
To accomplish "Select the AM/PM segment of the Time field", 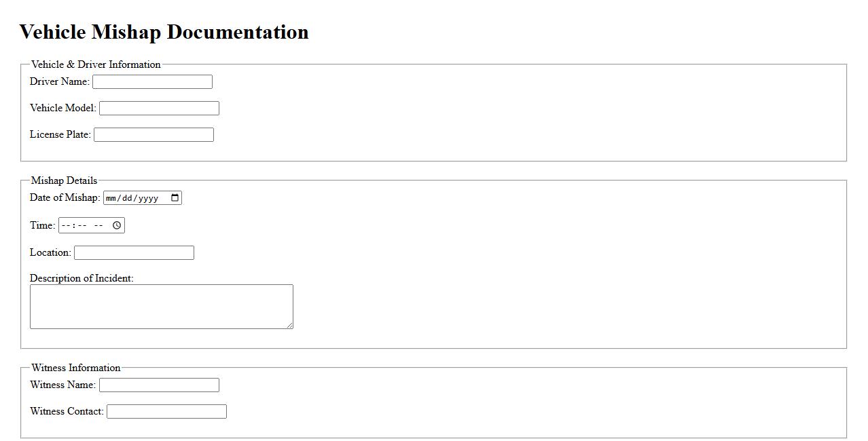I will [99, 225].
